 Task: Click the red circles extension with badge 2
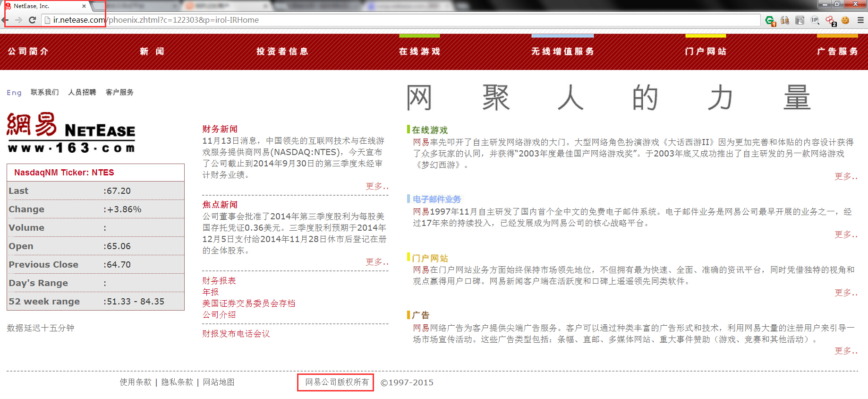[x=831, y=20]
